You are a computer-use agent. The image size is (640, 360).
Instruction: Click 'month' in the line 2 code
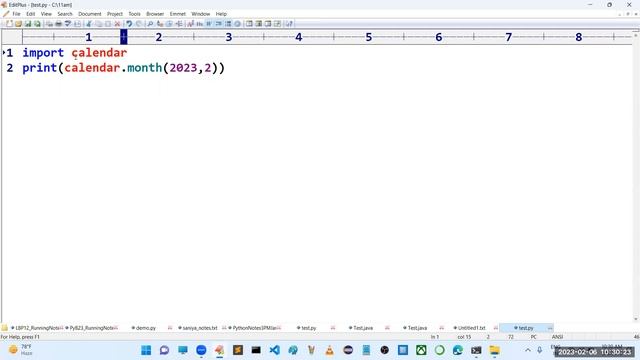click(x=144, y=68)
